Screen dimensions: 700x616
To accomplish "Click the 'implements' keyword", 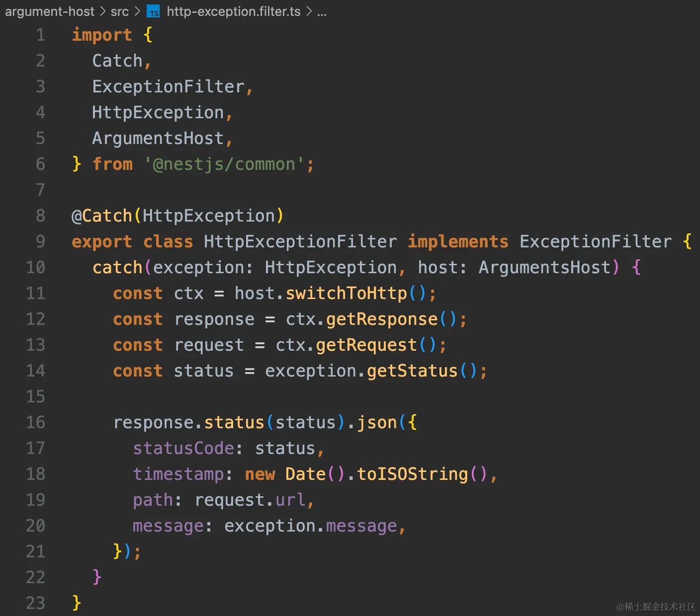I will tap(458, 242).
